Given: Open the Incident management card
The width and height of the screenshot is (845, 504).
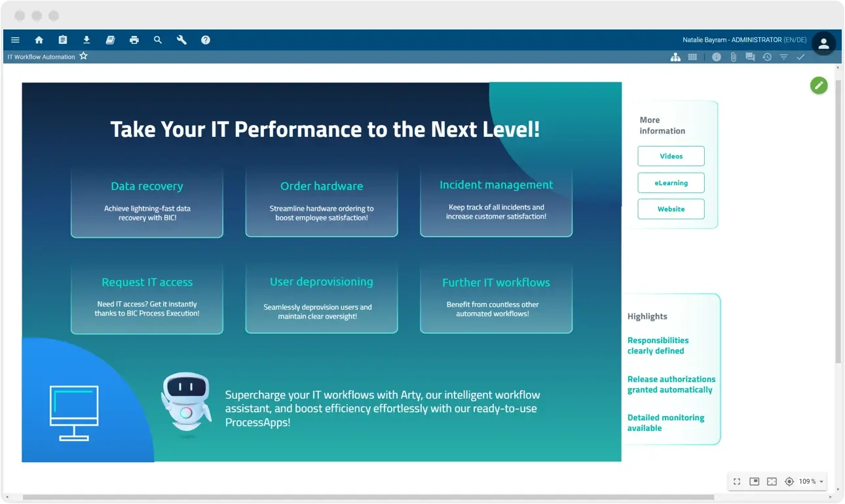Looking at the screenshot, I should pos(496,200).
